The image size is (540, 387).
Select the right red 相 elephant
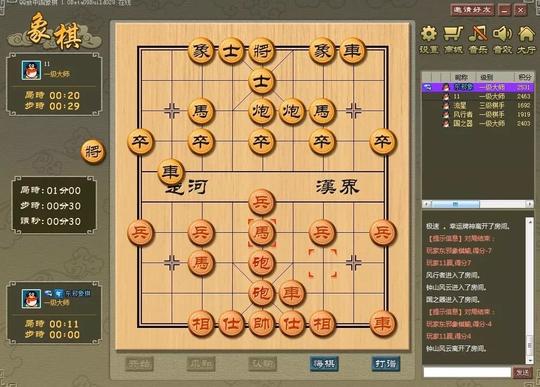322,323
